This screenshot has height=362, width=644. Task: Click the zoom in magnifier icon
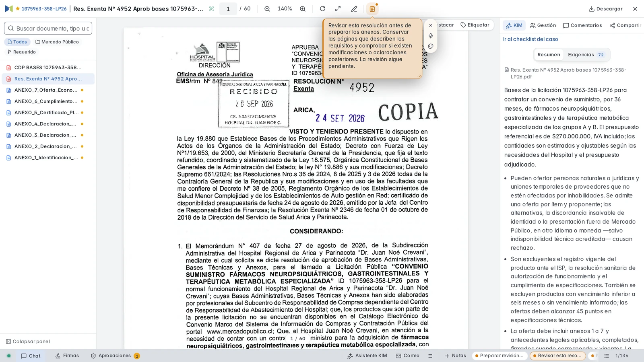[303, 9]
